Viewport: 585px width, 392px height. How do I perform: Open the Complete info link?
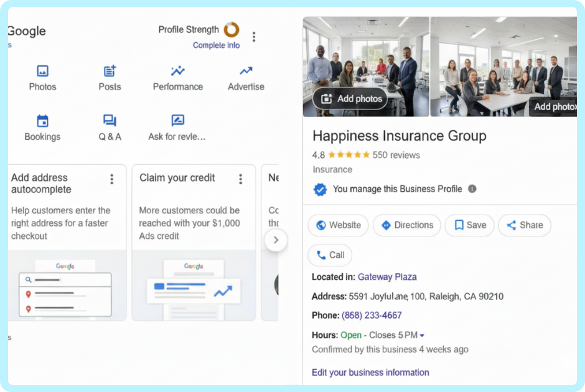pos(217,45)
